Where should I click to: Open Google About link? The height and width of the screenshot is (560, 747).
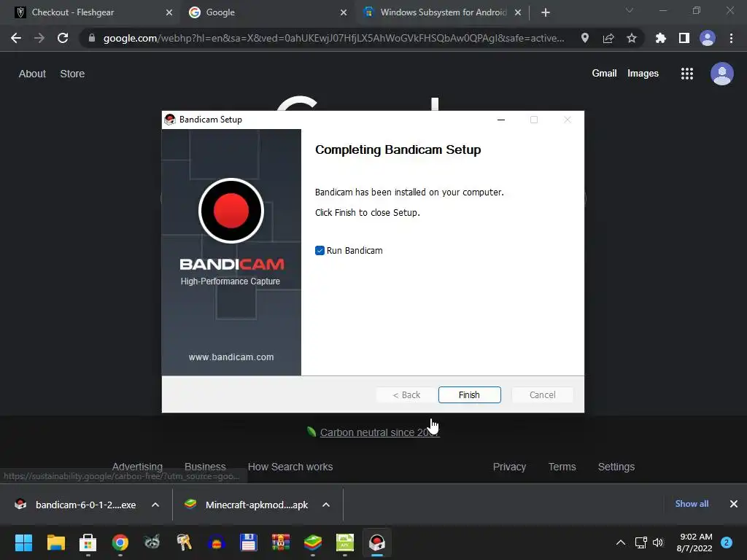pyautogui.click(x=32, y=74)
